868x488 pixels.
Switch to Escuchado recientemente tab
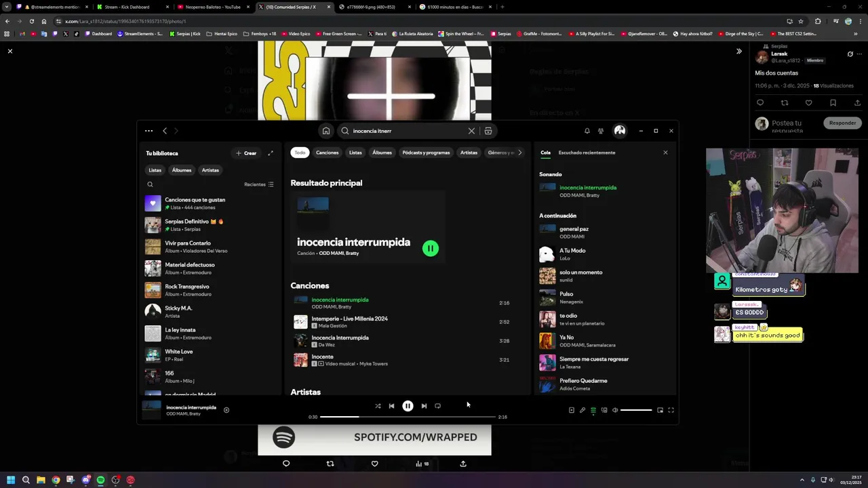click(587, 152)
